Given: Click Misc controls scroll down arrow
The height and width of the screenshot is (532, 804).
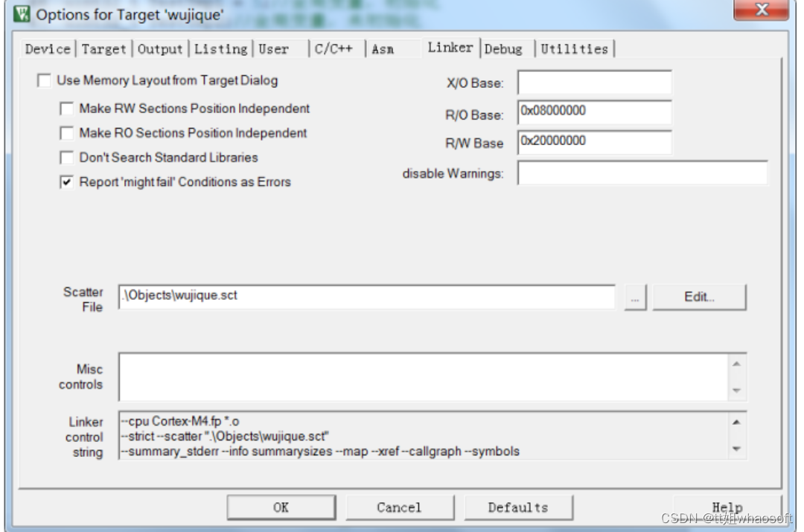Looking at the screenshot, I should click(737, 391).
